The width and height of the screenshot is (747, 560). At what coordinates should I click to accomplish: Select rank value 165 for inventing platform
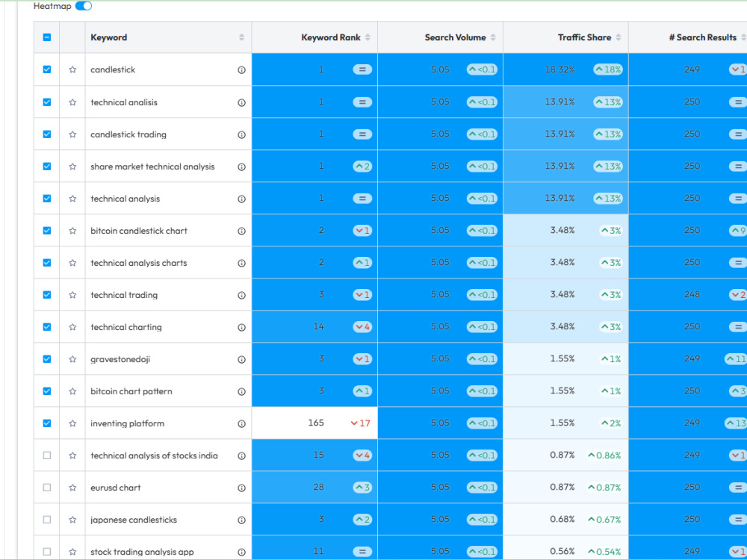316,423
